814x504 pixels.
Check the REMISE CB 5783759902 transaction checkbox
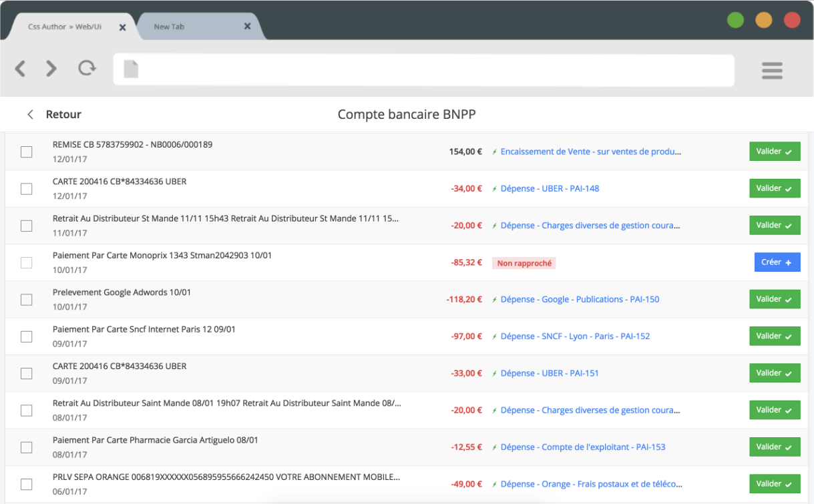coord(26,152)
